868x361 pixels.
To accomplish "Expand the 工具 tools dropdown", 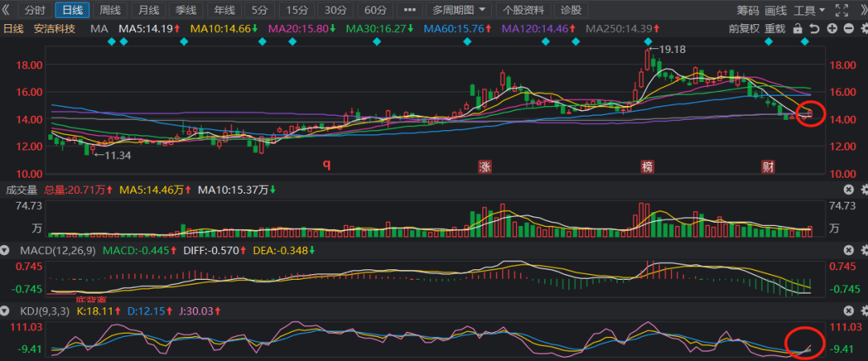I will [x=809, y=10].
